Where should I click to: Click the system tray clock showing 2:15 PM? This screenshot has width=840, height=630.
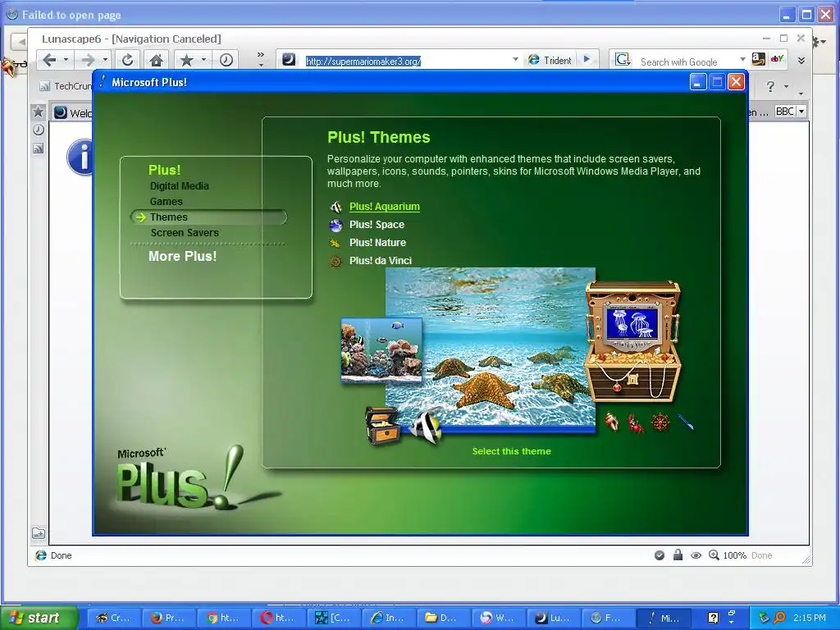[x=810, y=618]
